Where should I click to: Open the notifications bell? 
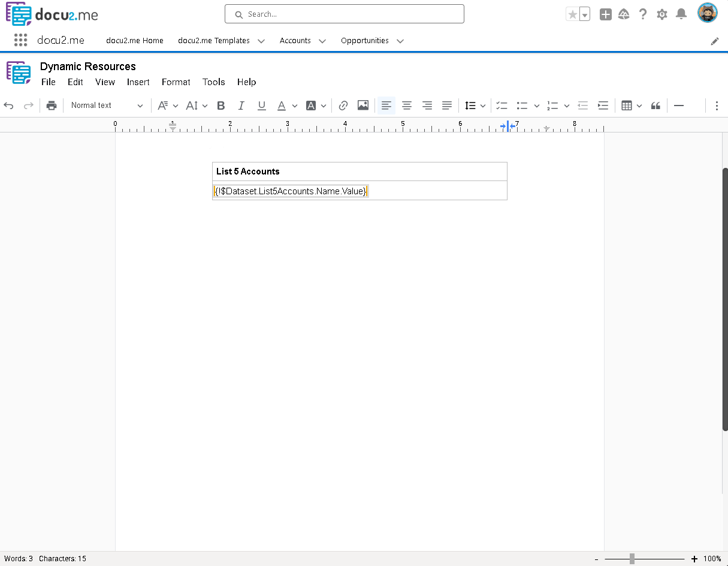(681, 14)
